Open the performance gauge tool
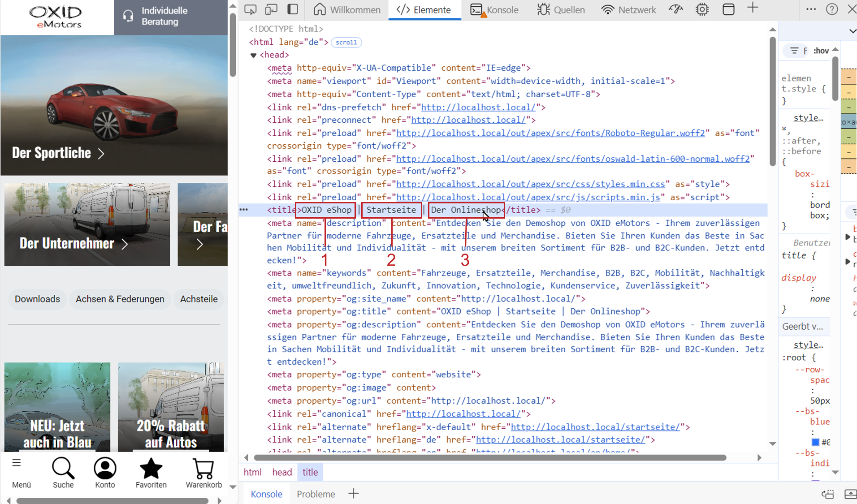 click(x=676, y=9)
